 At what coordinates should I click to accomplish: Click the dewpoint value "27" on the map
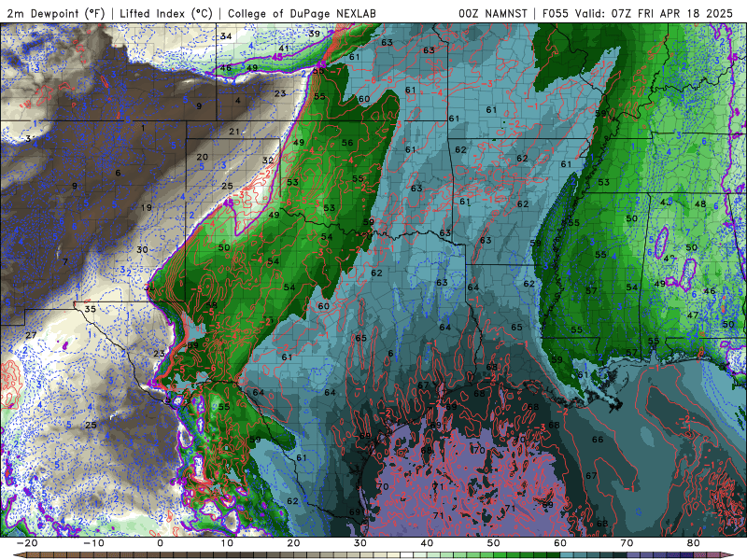point(31,335)
